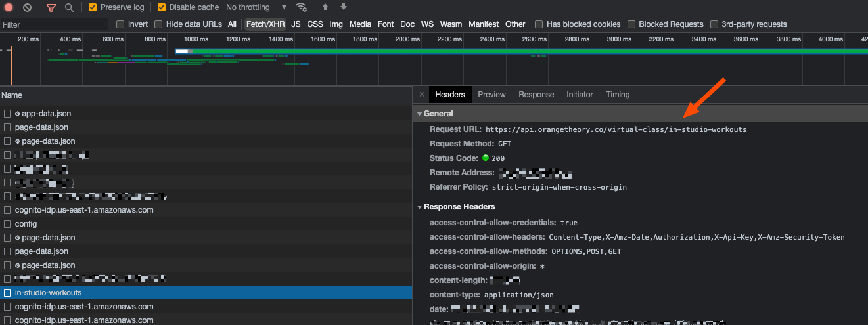Tick checkbox beside in-studio-workouts row
Screen dimensions: 868x325
coord(7,293)
